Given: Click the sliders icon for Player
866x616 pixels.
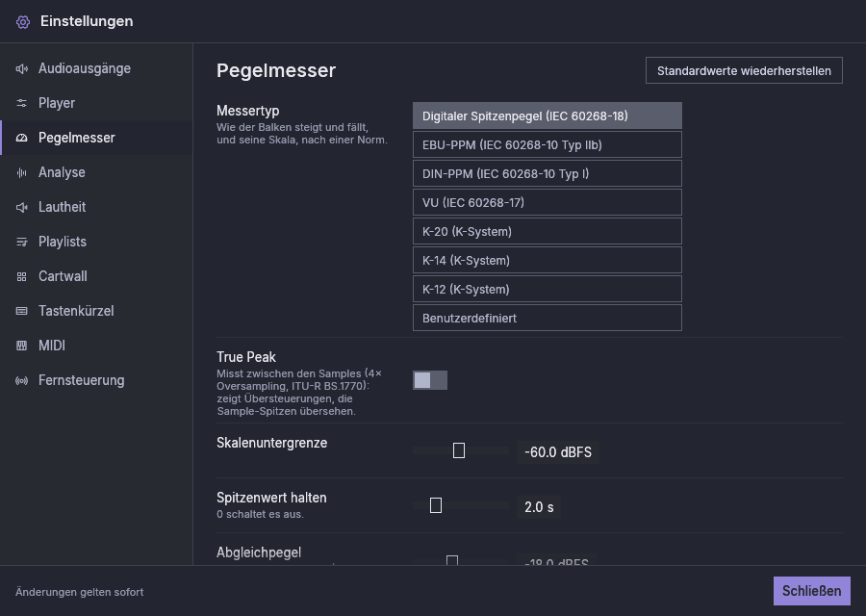Looking at the screenshot, I should (x=21, y=103).
